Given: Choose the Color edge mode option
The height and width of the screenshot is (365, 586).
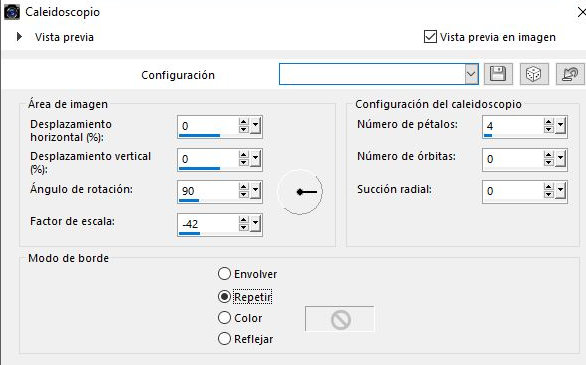Looking at the screenshot, I should point(224,318).
